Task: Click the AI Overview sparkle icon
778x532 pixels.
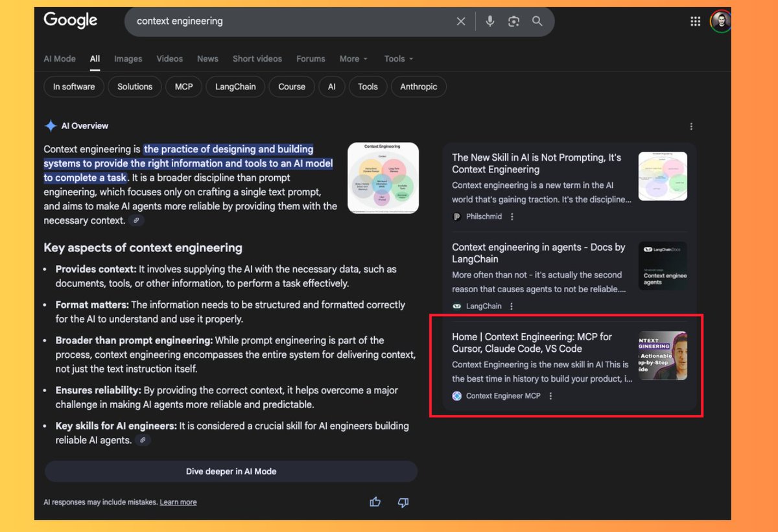Action: pyautogui.click(x=50, y=125)
